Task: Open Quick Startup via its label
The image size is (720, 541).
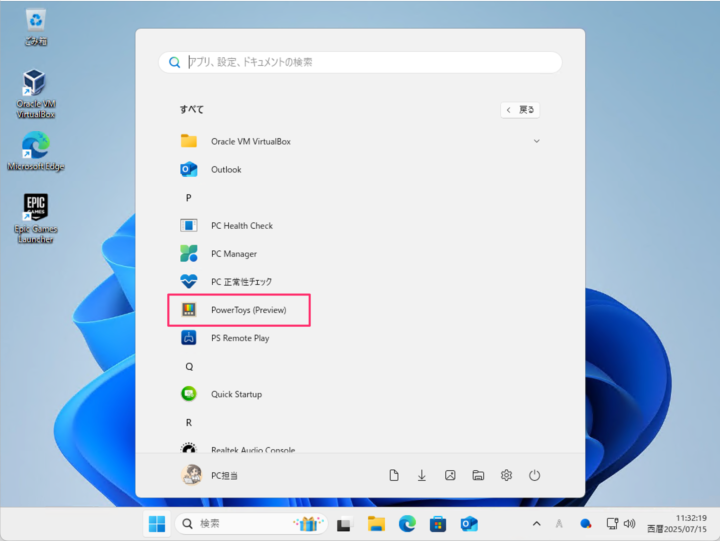Action: [236, 394]
